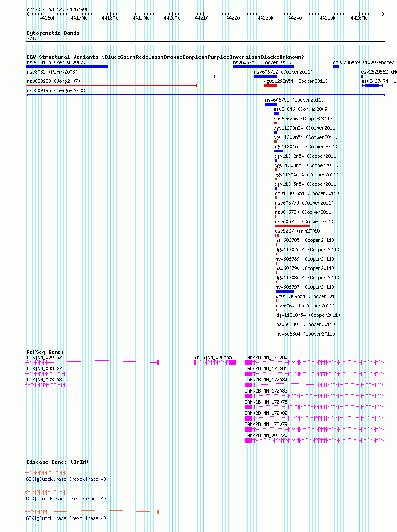Click dgv11310n54 (Cooper2011) label
Viewport: 397px width, 532px height.
click(308, 315)
